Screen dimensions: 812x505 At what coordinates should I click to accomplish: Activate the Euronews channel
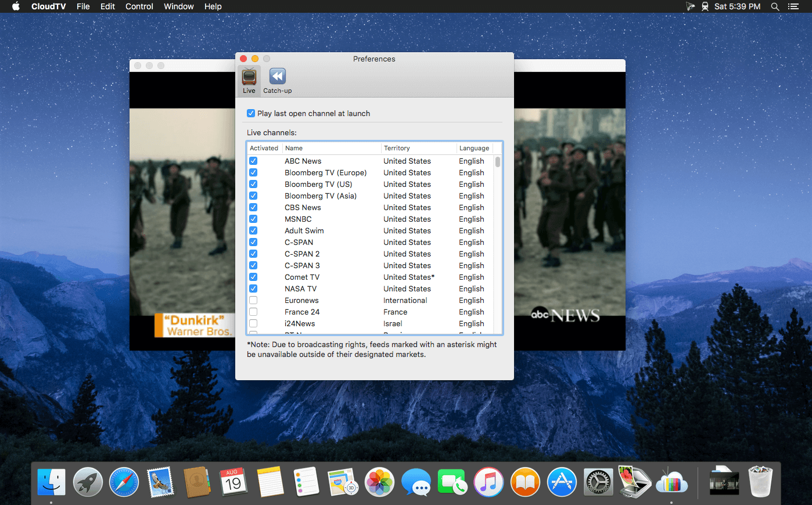(x=253, y=300)
